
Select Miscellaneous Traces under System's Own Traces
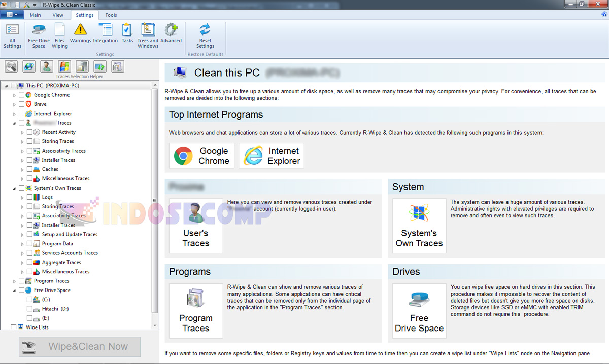tap(65, 272)
